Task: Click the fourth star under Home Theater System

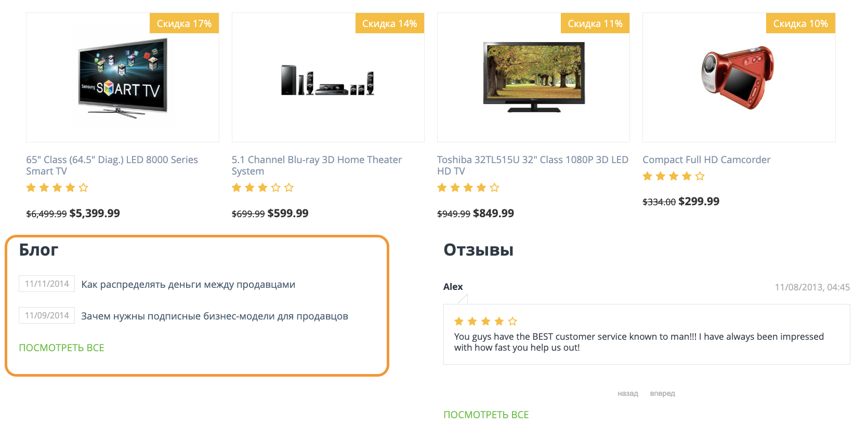Action: tap(276, 188)
